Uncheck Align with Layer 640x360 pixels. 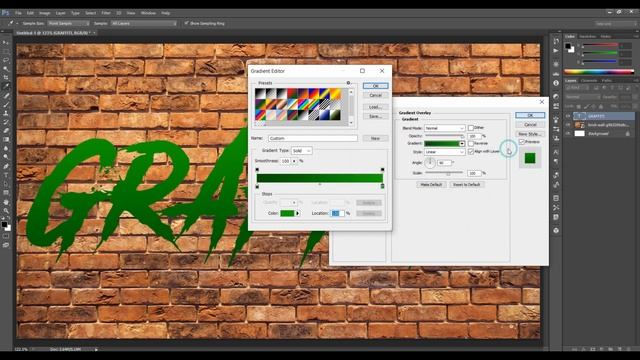(471, 151)
